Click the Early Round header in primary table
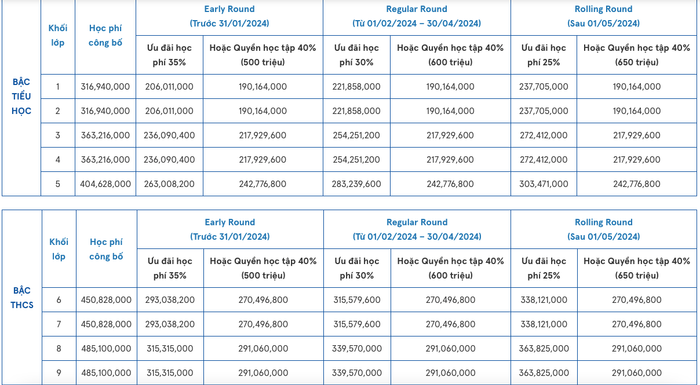700x385 pixels. click(x=229, y=16)
